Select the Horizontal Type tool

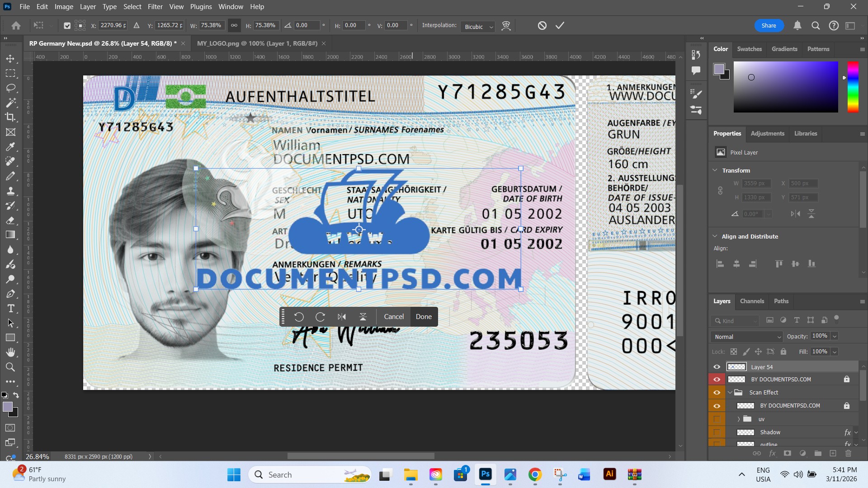click(10, 309)
